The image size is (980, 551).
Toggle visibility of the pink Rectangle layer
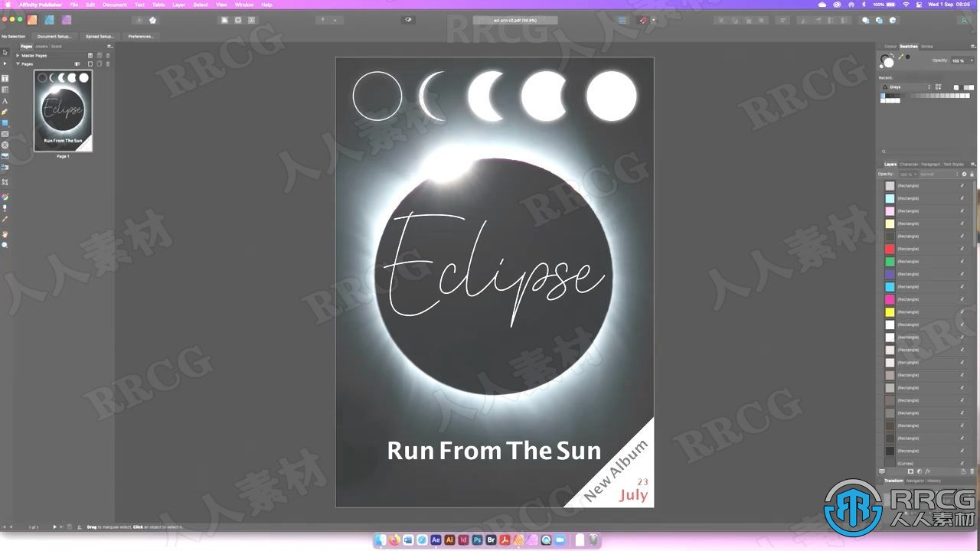pyautogui.click(x=962, y=210)
